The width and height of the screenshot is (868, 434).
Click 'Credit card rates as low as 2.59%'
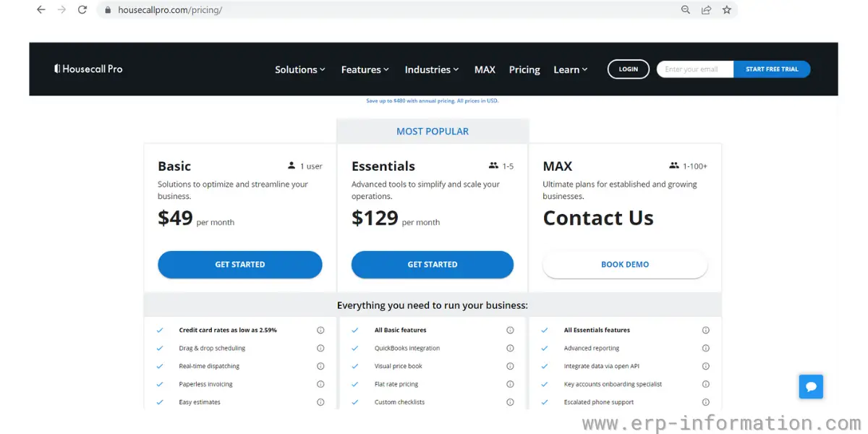click(228, 330)
